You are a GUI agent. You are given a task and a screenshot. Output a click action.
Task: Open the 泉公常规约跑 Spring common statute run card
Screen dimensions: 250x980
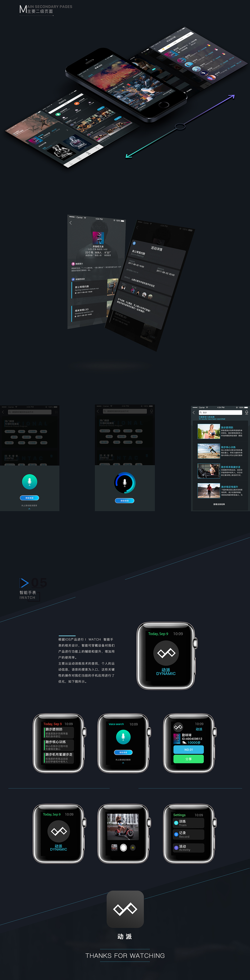point(95,289)
